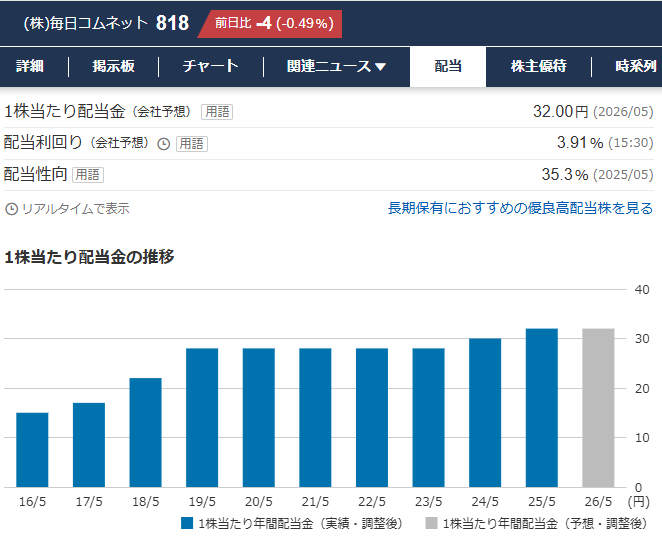Open 長期保有におすすめの優良高配当株を見る link

(x=520, y=208)
